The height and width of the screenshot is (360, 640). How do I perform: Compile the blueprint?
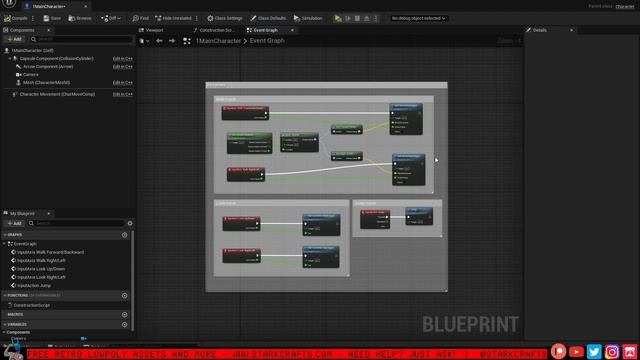[x=16, y=18]
